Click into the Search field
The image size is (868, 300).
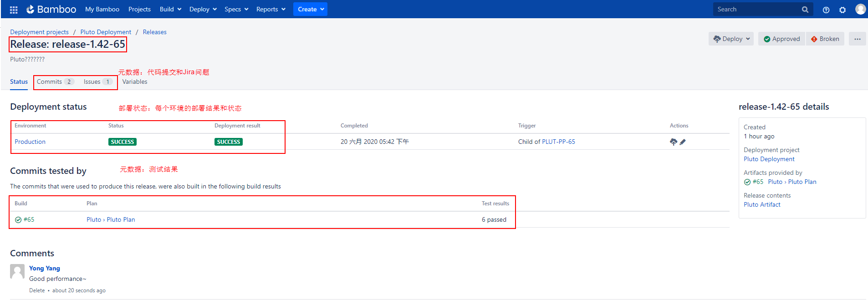pos(756,10)
